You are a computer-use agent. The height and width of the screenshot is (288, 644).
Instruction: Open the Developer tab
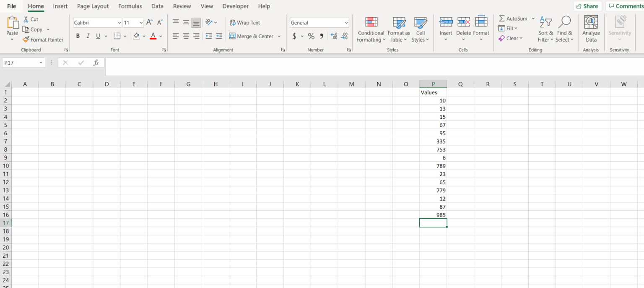[x=235, y=6]
